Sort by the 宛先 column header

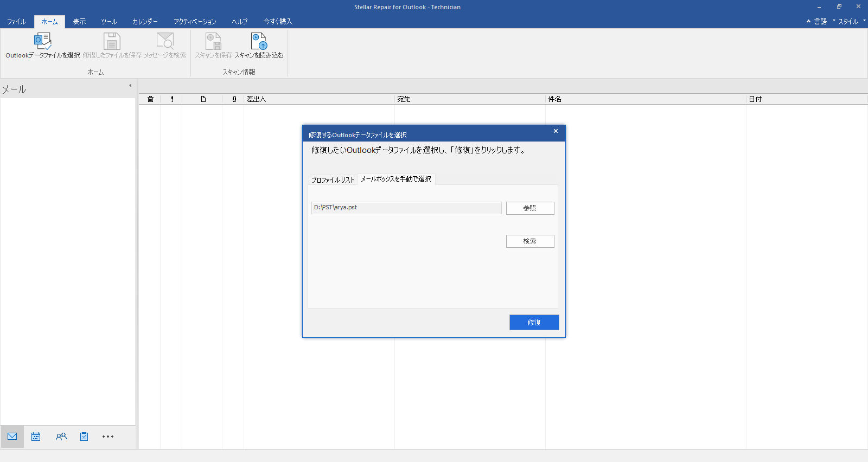click(470, 99)
